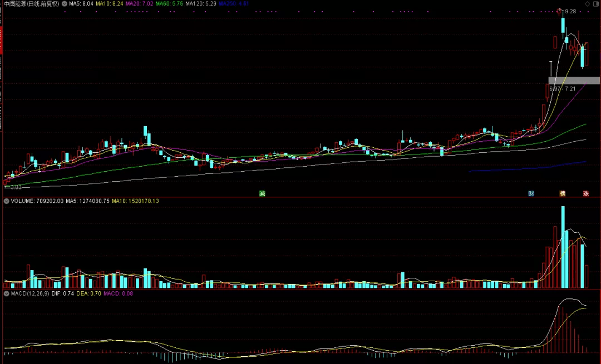Select the MACD(12,26,9) indicator title

click(x=30, y=293)
